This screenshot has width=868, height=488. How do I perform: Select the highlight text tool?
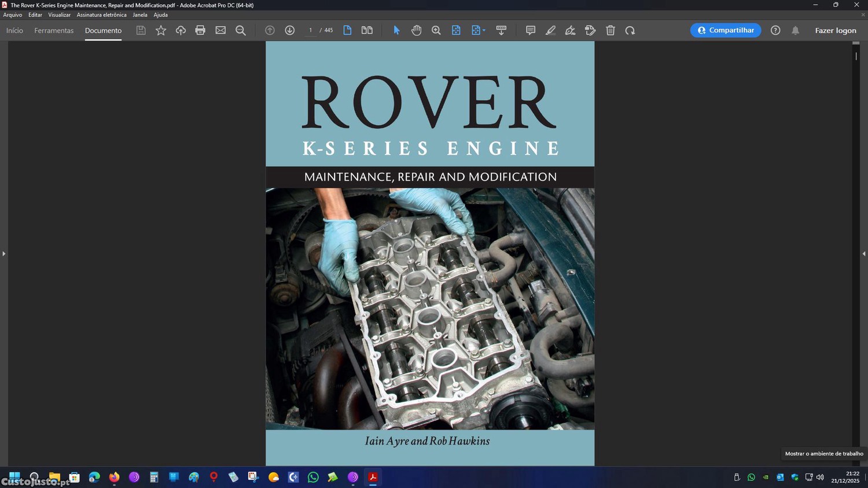point(550,30)
